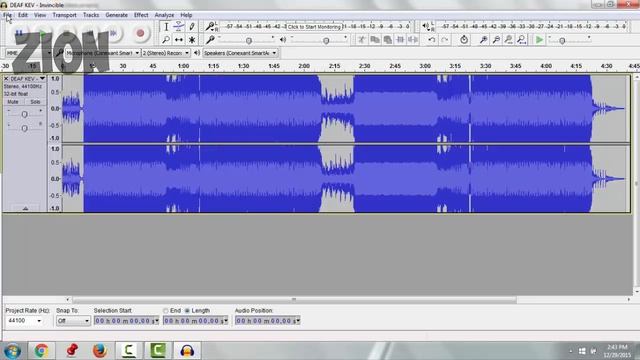The height and width of the screenshot is (360, 640).
Task: Click the Paste icon in edit toolbar
Action: [x=387, y=40]
